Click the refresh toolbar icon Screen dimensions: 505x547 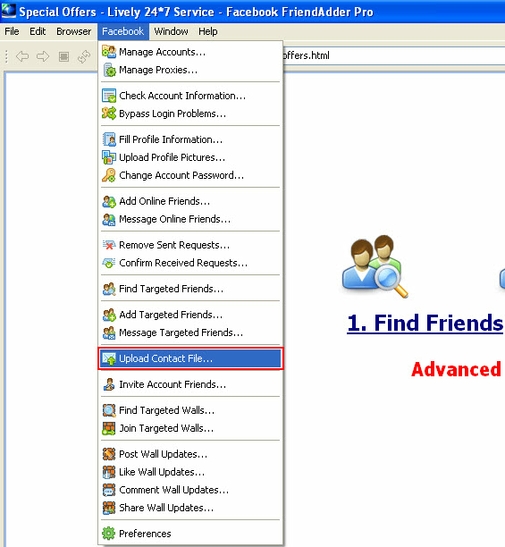pyautogui.click(x=84, y=57)
